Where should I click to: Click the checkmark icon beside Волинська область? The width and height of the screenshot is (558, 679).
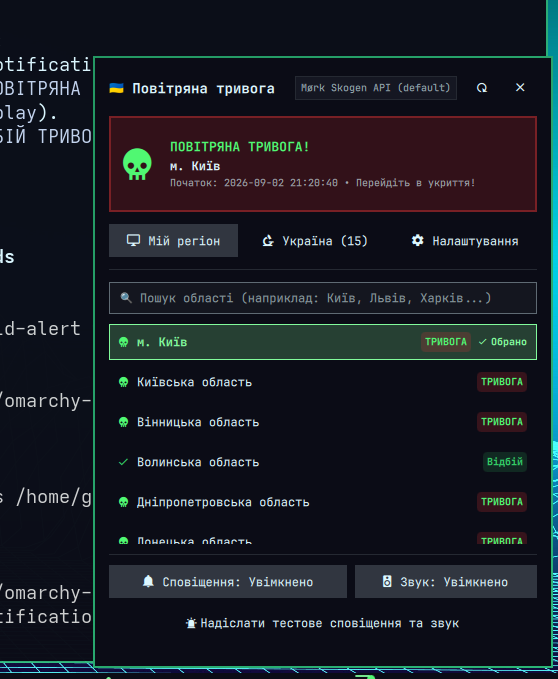(x=123, y=462)
